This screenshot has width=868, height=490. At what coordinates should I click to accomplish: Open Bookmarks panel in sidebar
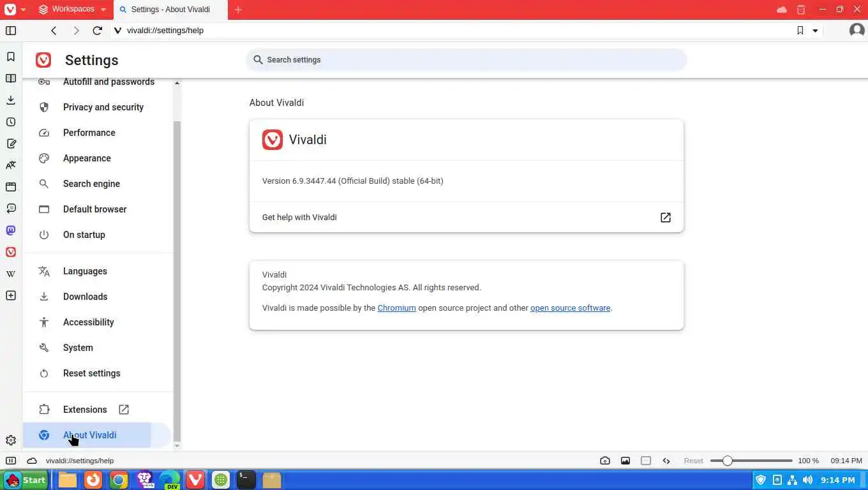(11, 57)
